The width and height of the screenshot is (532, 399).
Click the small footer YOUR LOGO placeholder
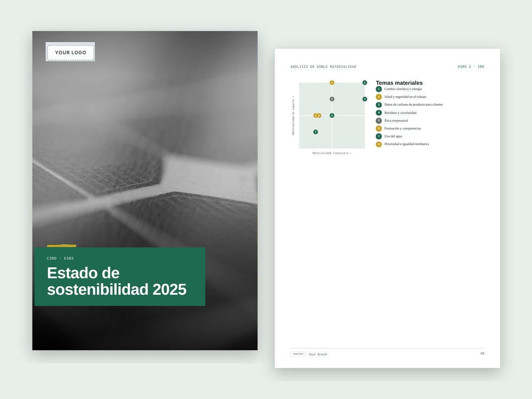click(x=298, y=354)
